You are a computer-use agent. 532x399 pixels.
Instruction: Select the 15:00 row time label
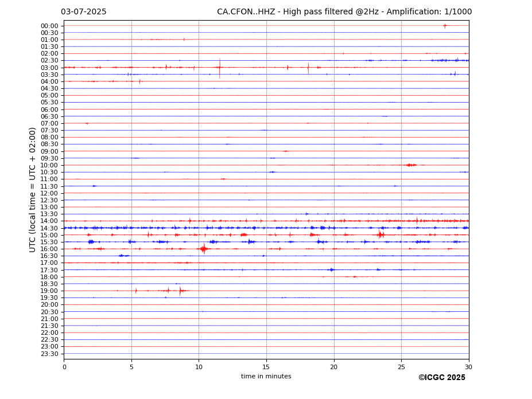tap(49, 235)
